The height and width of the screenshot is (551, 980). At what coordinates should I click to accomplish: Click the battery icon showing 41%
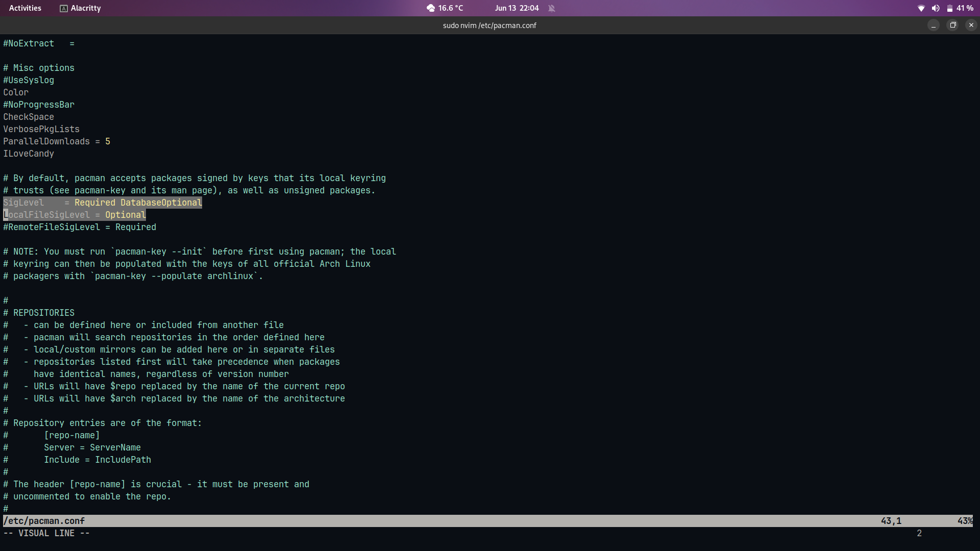pyautogui.click(x=949, y=8)
